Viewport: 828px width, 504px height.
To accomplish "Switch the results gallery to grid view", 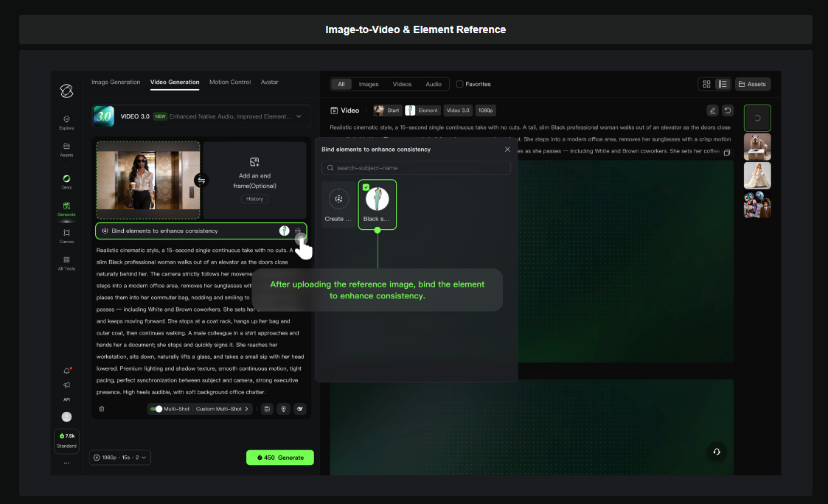I will pyautogui.click(x=706, y=83).
